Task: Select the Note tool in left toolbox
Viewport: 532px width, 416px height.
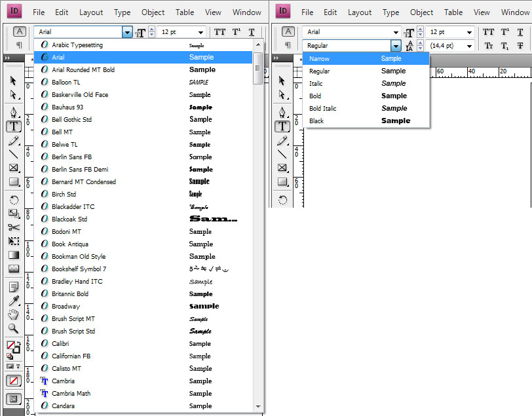Action: click(13, 287)
